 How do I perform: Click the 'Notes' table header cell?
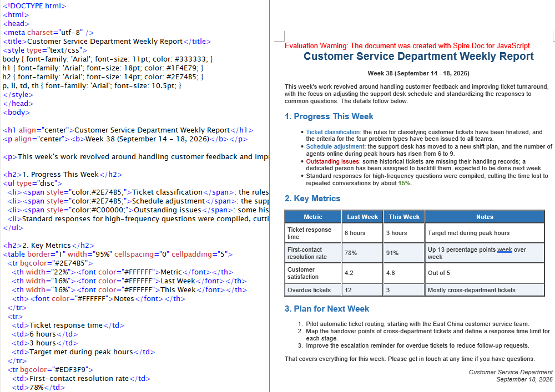(x=485, y=217)
